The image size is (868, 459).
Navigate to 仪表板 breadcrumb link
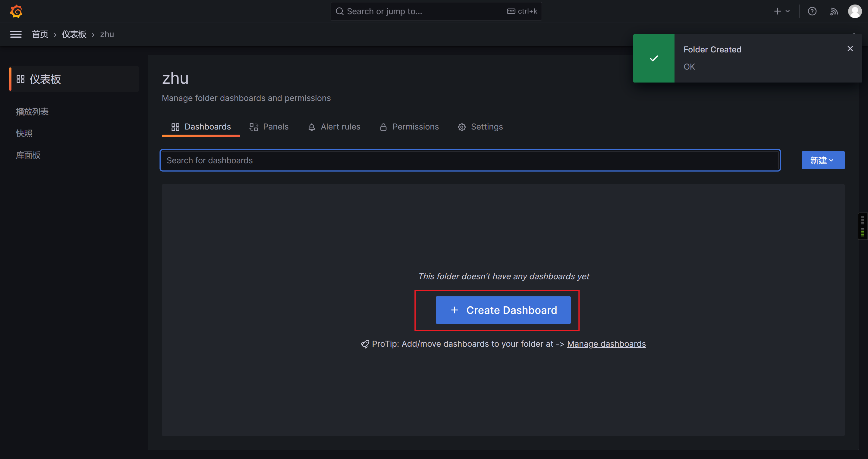click(74, 34)
